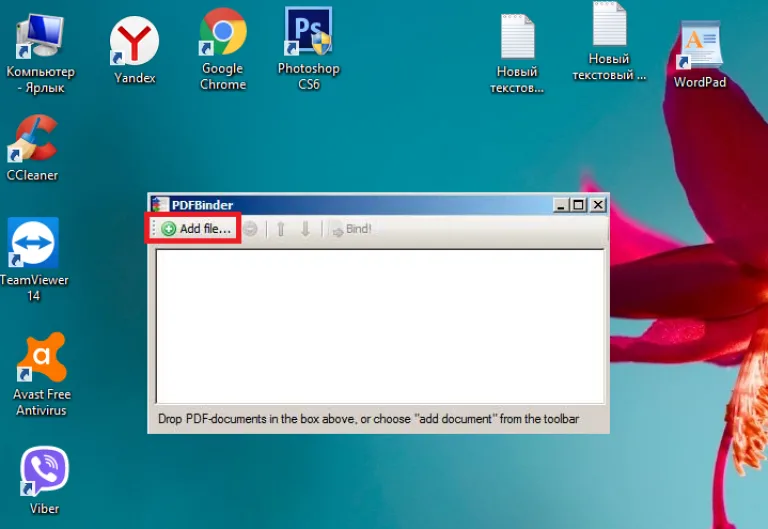
Task: Click the remove file icon in PDFBinder toolbar
Action: coord(250,229)
